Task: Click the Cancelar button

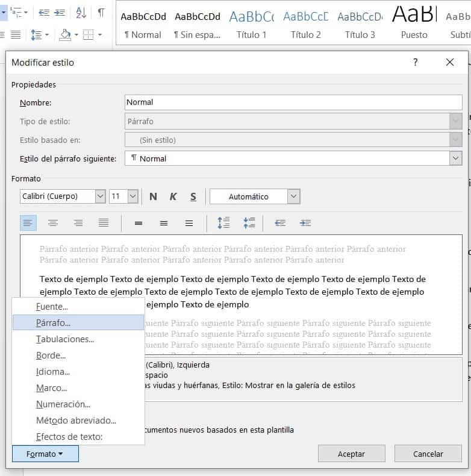Action: 428,454
